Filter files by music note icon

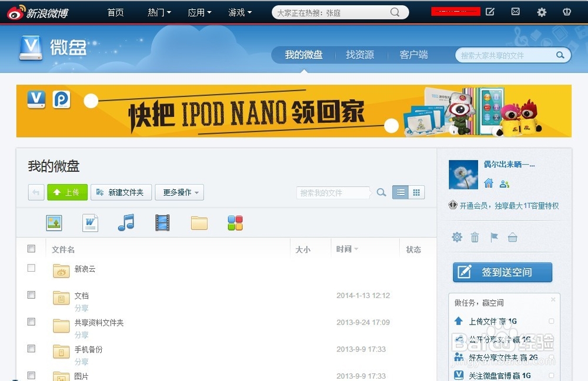[x=126, y=223]
